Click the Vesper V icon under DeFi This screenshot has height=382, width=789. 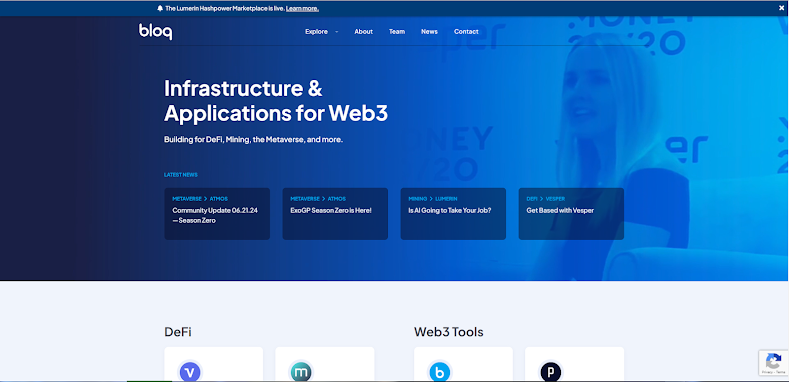[x=190, y=372]
